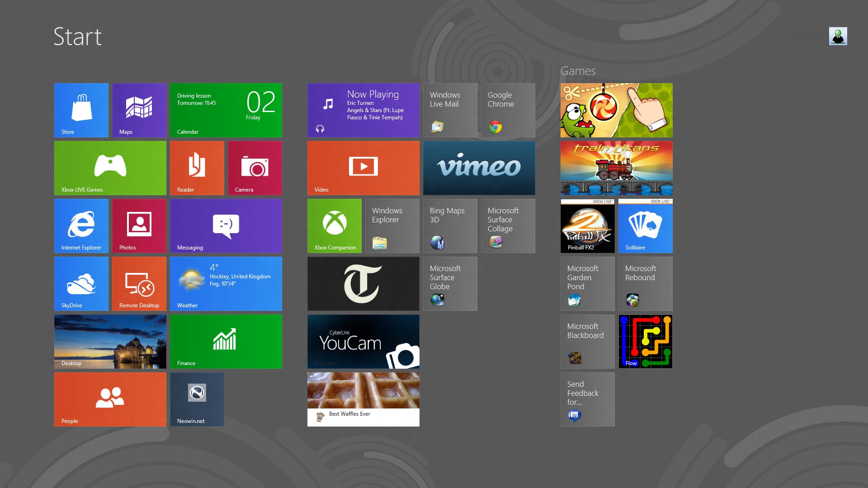Launch Windows Explorer
868x488 pixels.
click(392, 225)
